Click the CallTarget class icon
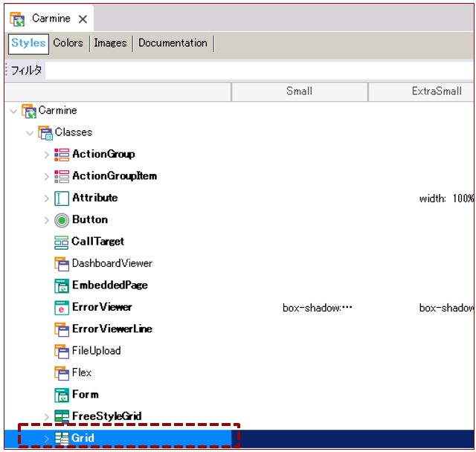 tap(61, 242)
